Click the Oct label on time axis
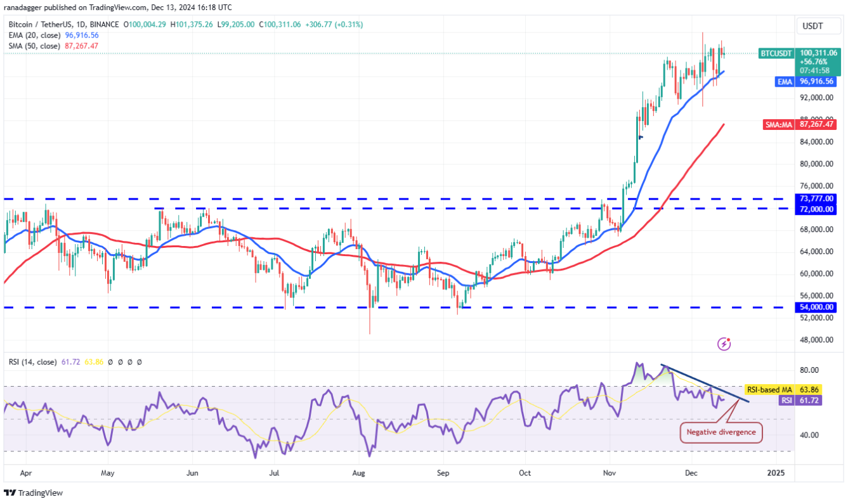The image size is (848, 504). pos(525,473)
